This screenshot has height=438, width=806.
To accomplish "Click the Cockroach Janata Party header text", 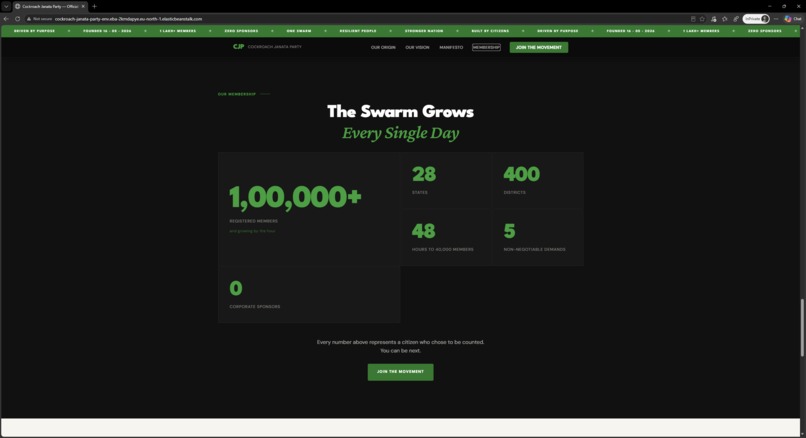I will (x=274, y=47).
